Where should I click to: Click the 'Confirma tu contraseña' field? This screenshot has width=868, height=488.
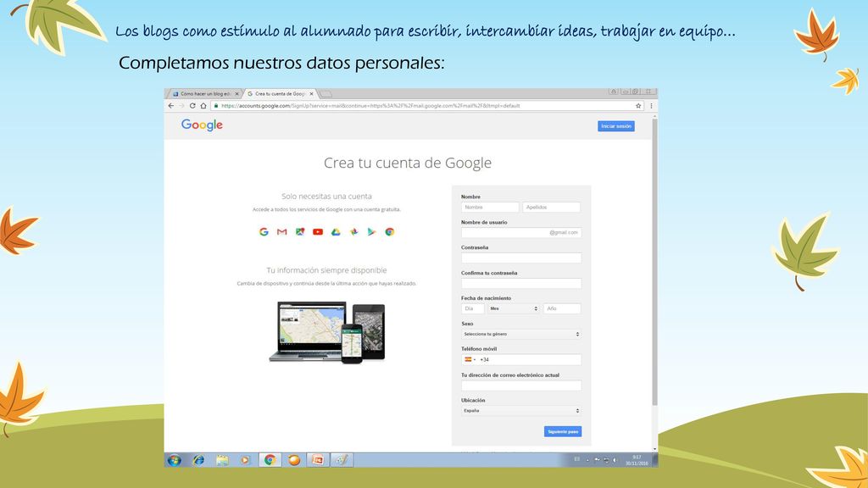(x=521, y=283)
